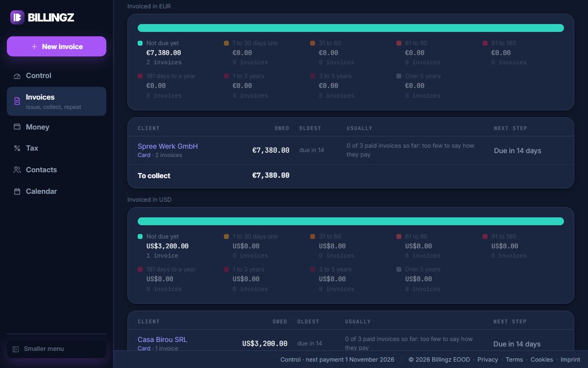Click Spree Werk 'due in 14' oldest cell
The width and height of the screenshot is (588, 368).
tap(312, 150)
